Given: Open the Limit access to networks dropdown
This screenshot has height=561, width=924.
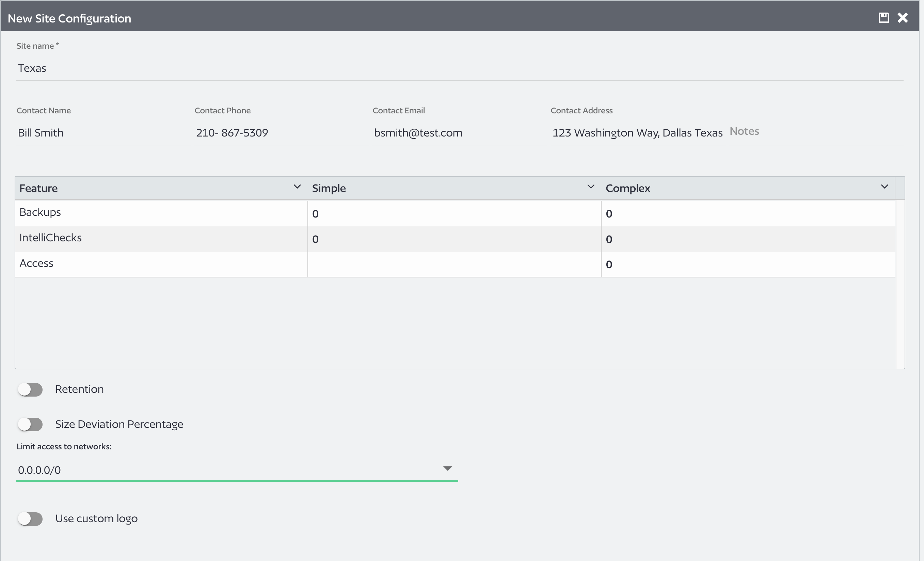Looking at the screenshot, I should point(447,468).
